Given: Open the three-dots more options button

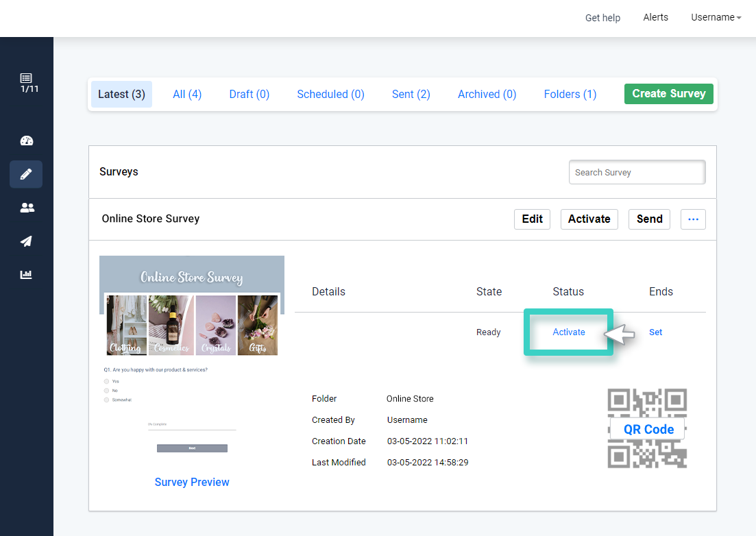Looking at the screenshot, I should coord(694,219).
